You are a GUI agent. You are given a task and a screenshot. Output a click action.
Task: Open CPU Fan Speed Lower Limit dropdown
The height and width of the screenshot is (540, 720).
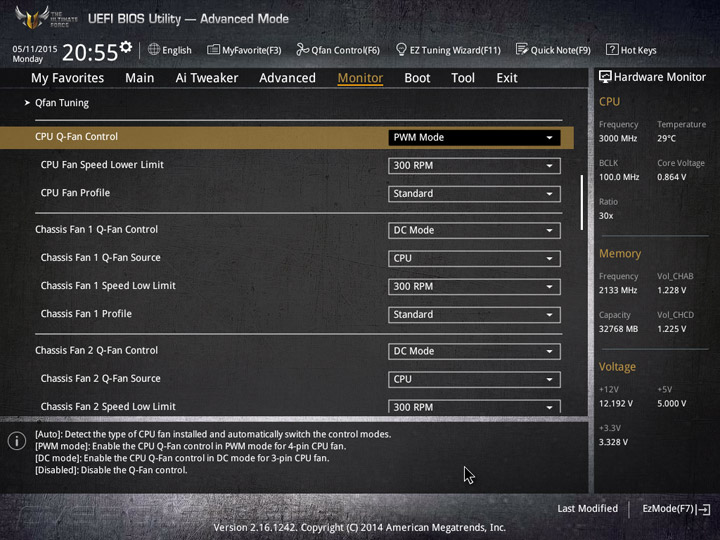click(474, 166)
